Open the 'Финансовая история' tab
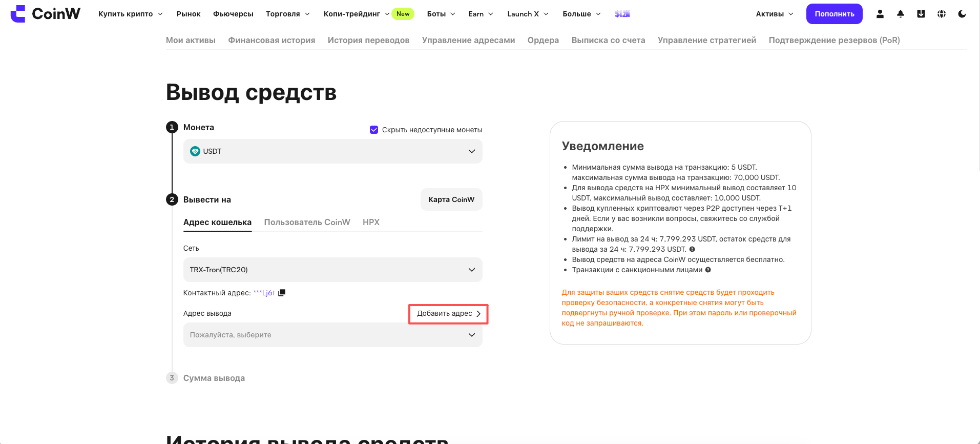Viewport: 980px width, 444px height. tap(272, 40)
